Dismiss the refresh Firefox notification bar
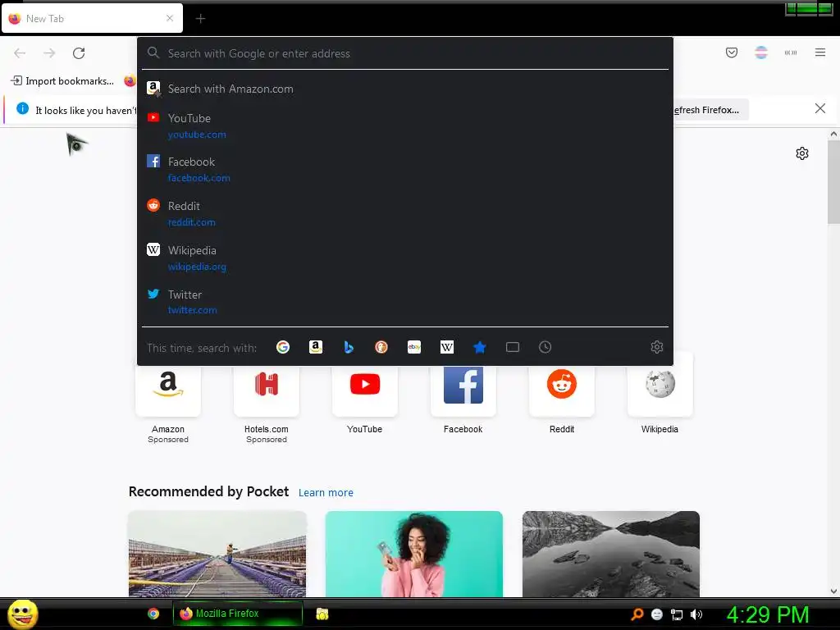840x630 pixels. pos(820,109)
